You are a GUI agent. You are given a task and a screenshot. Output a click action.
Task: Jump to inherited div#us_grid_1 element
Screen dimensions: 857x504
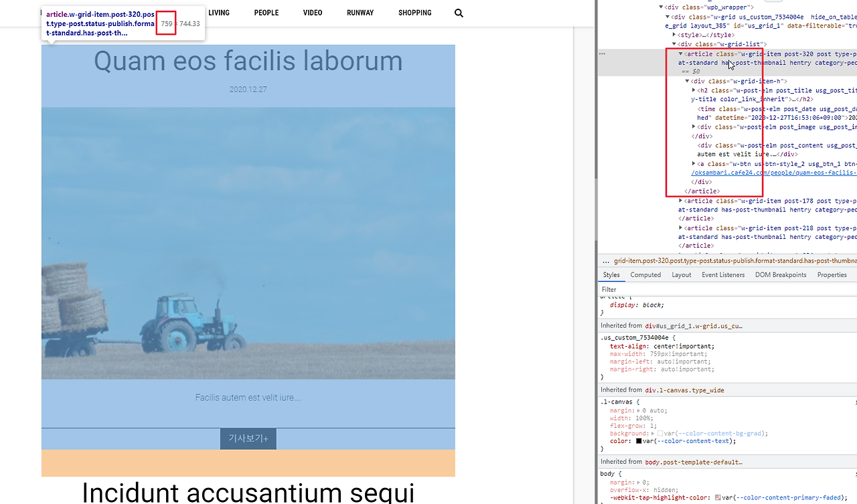click(694, 326)
